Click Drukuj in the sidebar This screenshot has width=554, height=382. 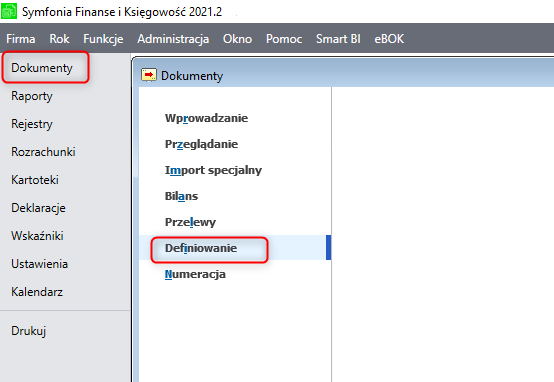[x=28, y=331]
